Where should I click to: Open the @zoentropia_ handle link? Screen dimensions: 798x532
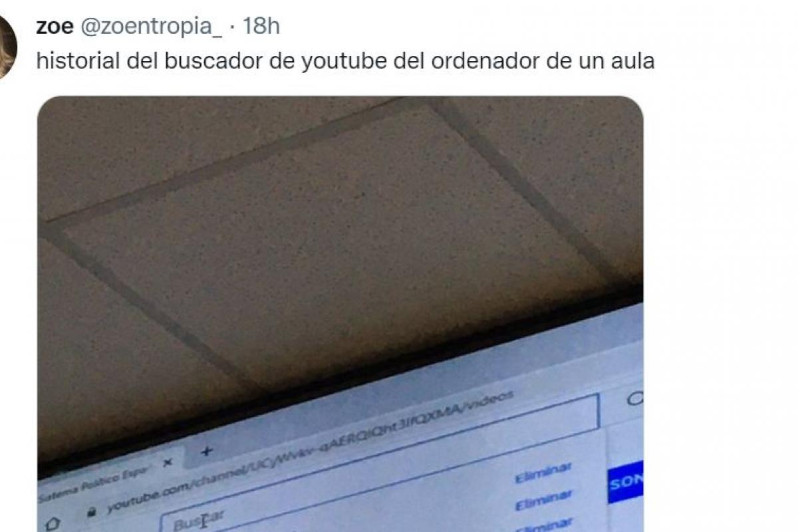pyautogui.click(x=151, y=26)
